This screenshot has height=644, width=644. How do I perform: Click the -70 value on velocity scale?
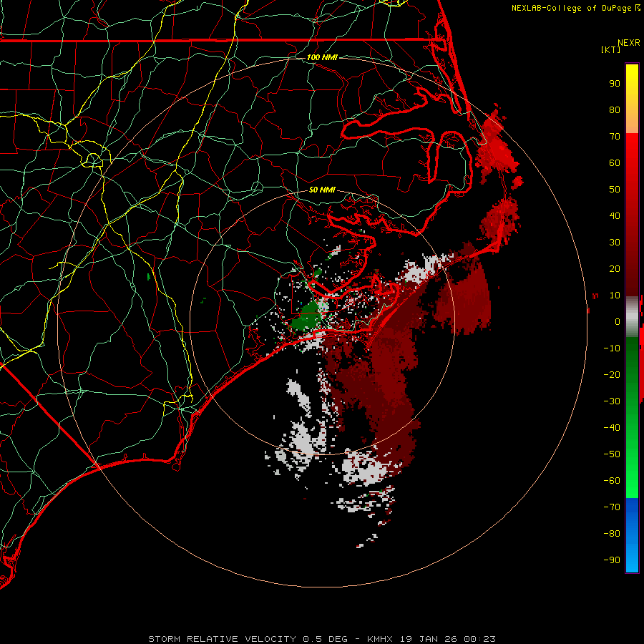click(x=612, y=507)
